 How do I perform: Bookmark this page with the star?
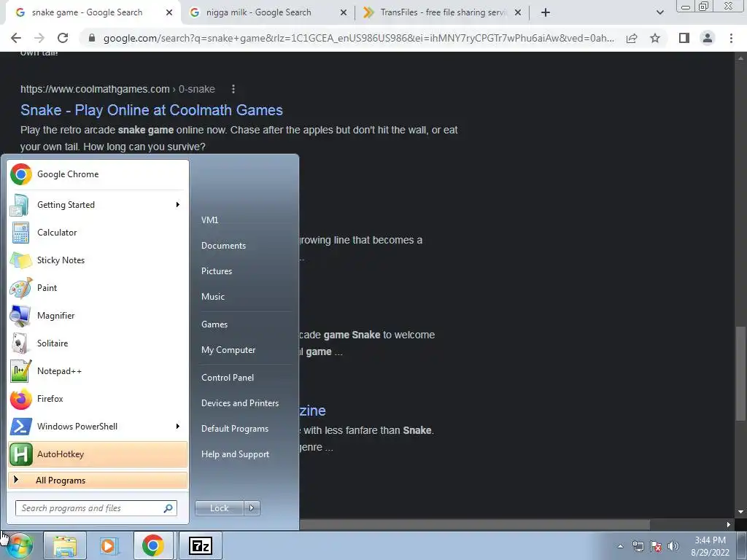655,38
